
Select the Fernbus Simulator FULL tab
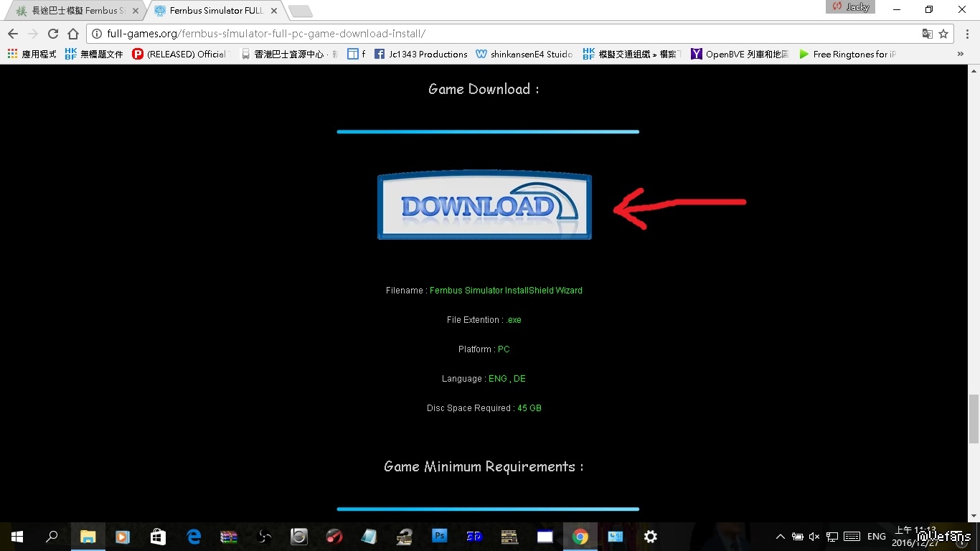pos(215,11)
